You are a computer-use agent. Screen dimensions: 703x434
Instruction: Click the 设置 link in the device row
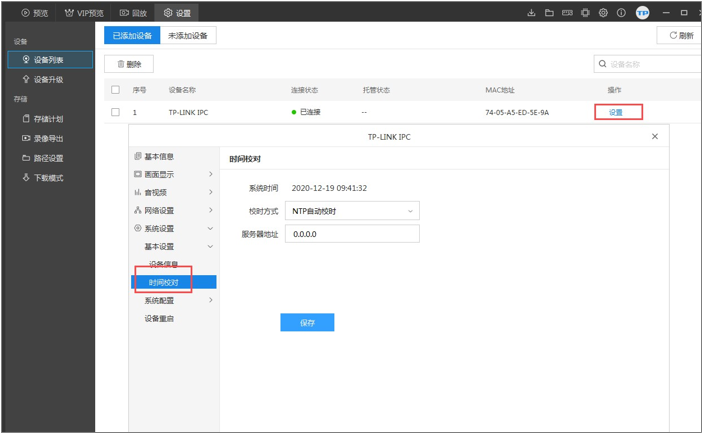[x=615, y=112]
